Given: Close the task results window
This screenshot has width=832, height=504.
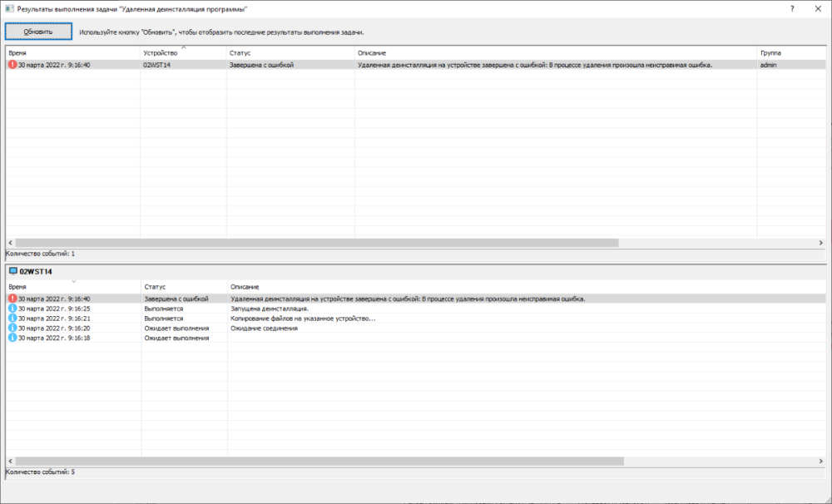Looking at the screenshot, I should 818,9.
